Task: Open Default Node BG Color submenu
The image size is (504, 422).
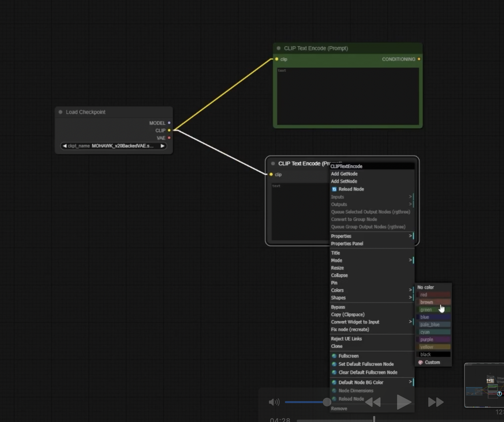Action: coord(372,382)
